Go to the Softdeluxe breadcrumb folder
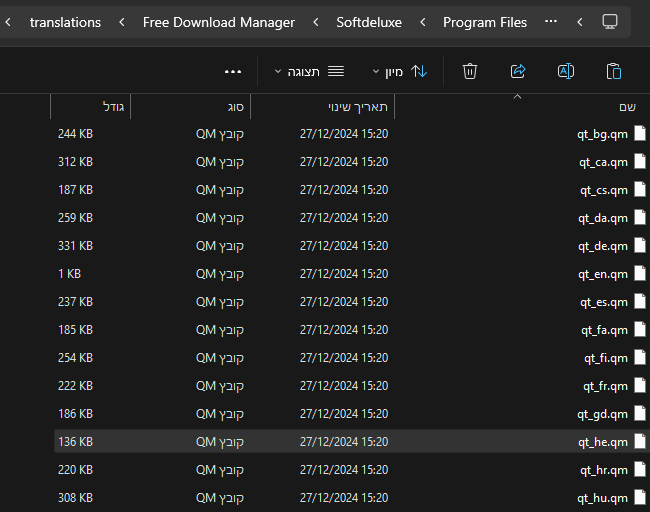 pyautogui.click(x=368, y=22)
